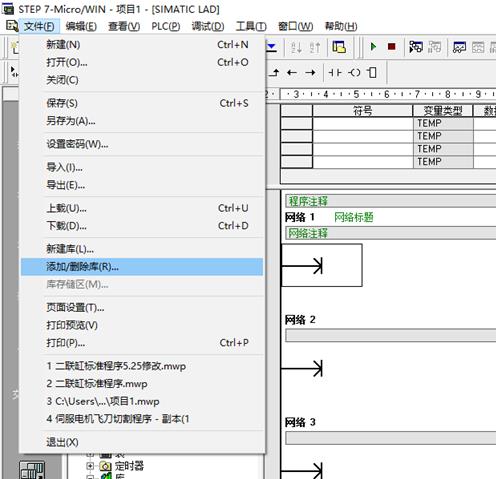Choose 关闭(C) menu entry

point(142,80)
